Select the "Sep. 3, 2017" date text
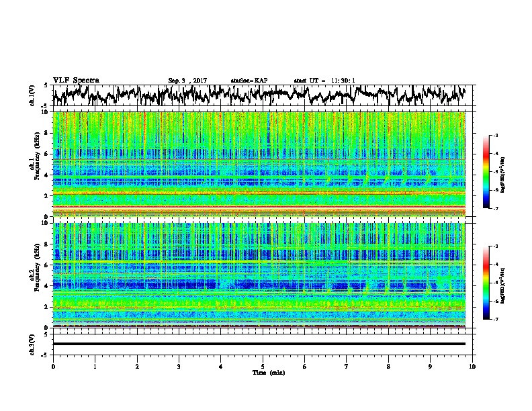Screen dimensions: 532x411 click(187, 81)
